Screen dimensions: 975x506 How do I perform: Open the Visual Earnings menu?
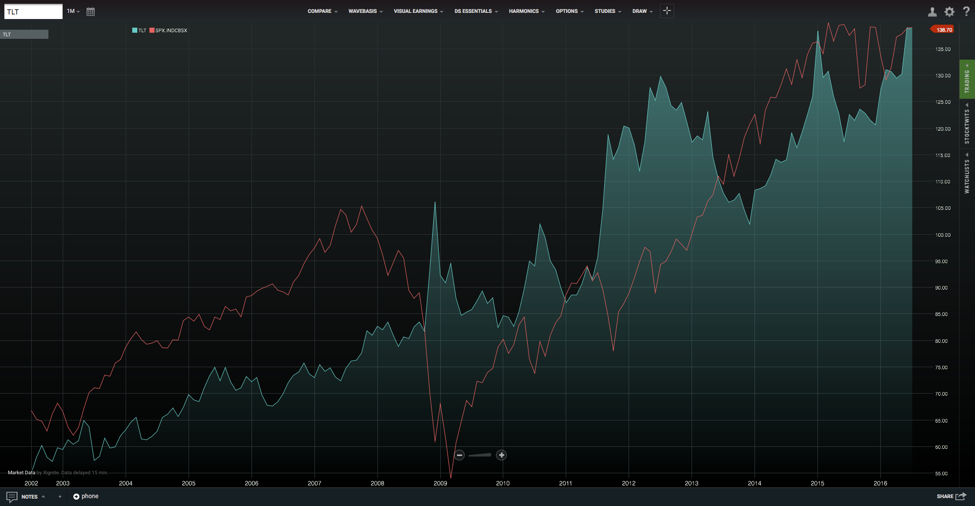click(x=418, y=11)
